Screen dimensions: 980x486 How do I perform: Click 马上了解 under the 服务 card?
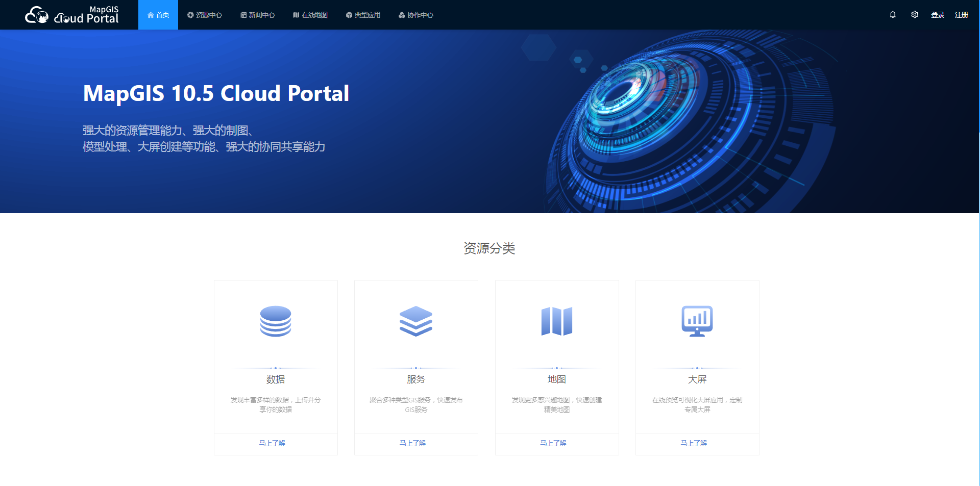(412, 443)
